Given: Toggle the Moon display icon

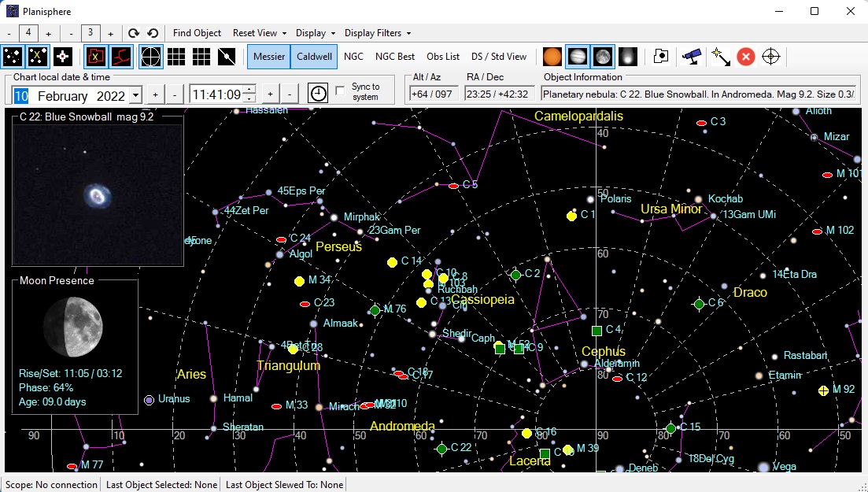Looking at the screenshot, I should click(x=603, y=57).
